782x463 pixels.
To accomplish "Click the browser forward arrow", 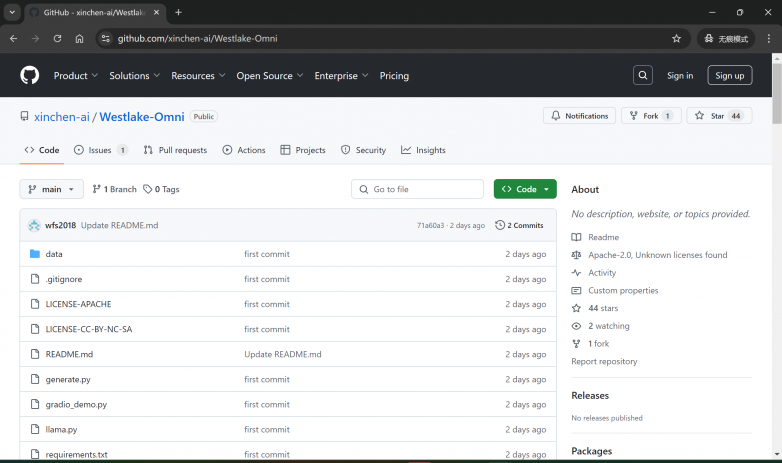I will 35,38.
